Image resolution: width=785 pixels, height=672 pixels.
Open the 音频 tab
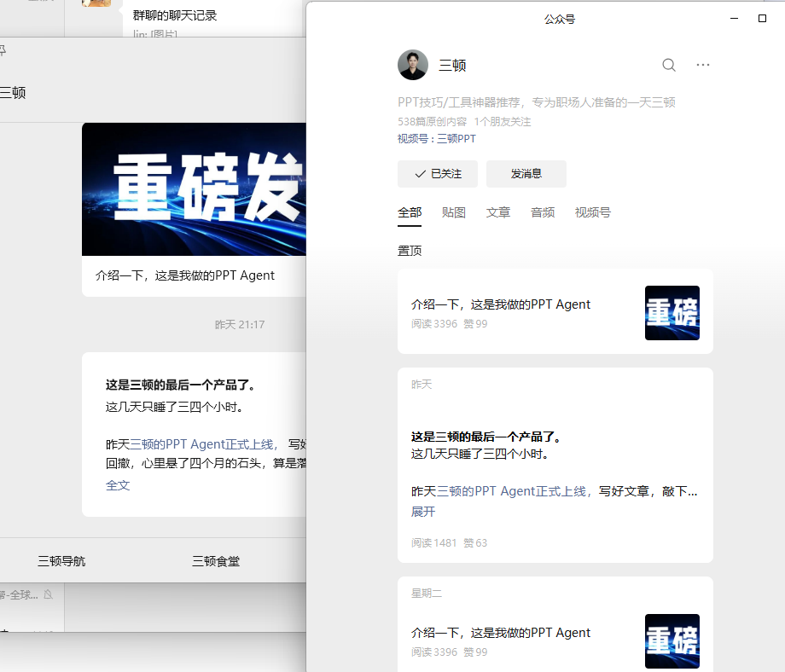coord(543,212)
